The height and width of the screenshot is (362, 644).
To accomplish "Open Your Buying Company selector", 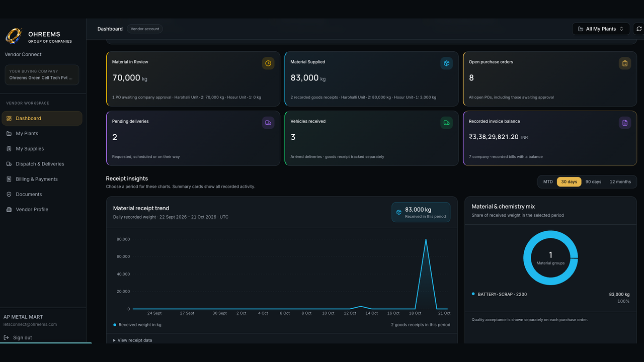I will tap(42, 75).
